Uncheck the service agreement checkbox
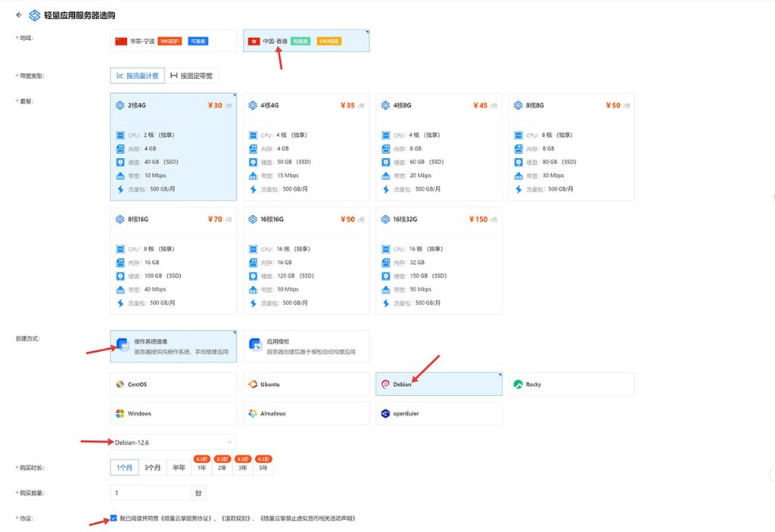The height and width of the screenshot is (532, 775). coord(114,518)
